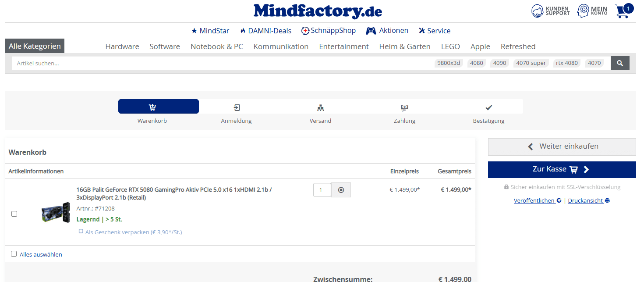Tick the Palit RTX 5080 item checkbox

[x=14, y=214]
